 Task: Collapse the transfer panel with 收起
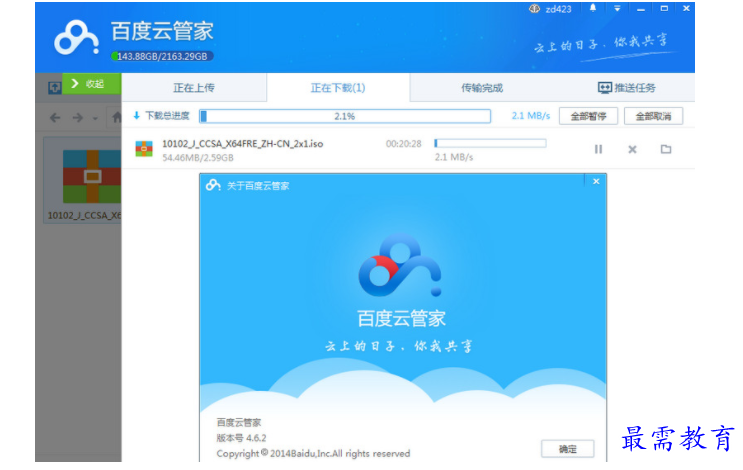(91, 84)
